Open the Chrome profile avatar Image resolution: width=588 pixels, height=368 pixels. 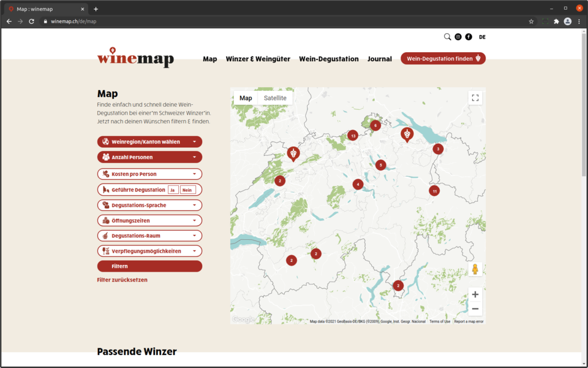pyautogui.click(x=568, y=21)
